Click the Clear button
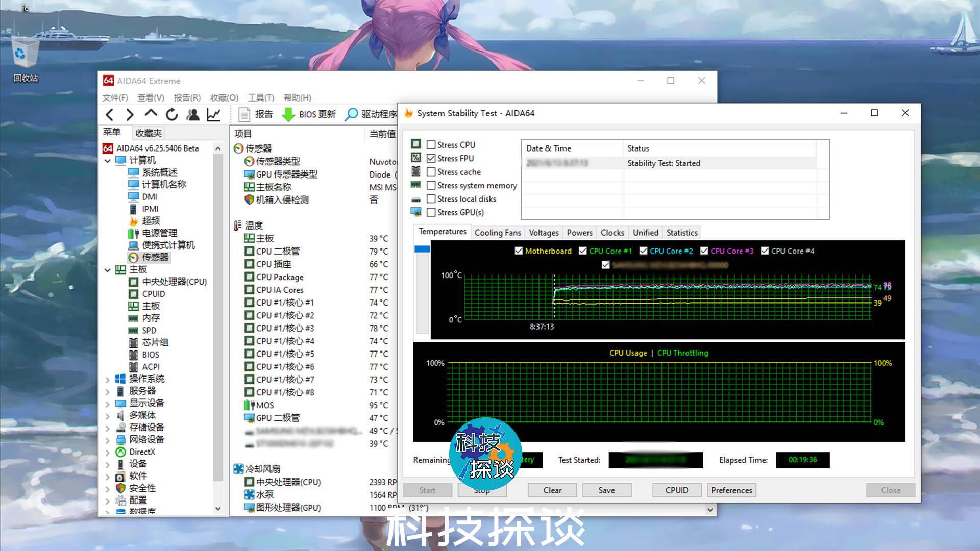980x551 pixels. pyautogui.click(x=552, y=490)
